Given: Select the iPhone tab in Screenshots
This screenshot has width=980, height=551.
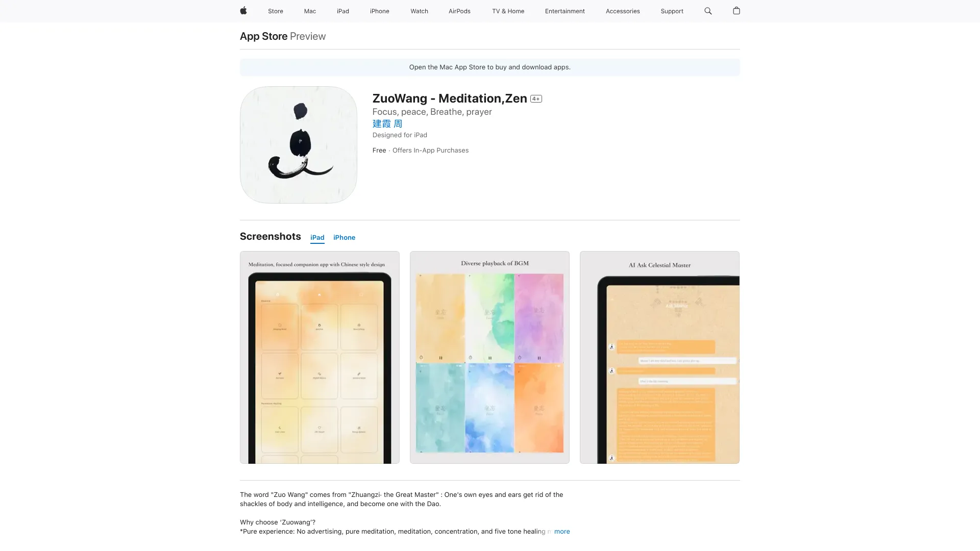Looking at the screenshot, I should tap(344, 237).
